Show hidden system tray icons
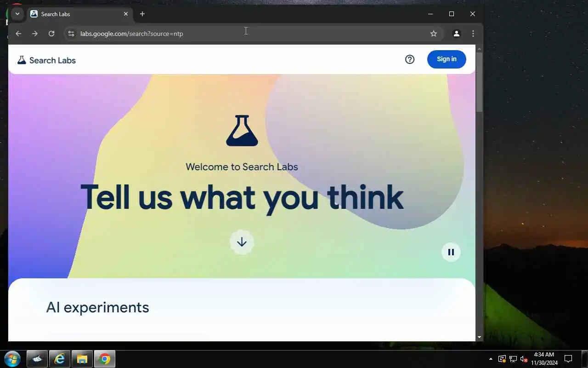Image resolution: width=588 pixels, height=368 pixels. pos(491,359)
